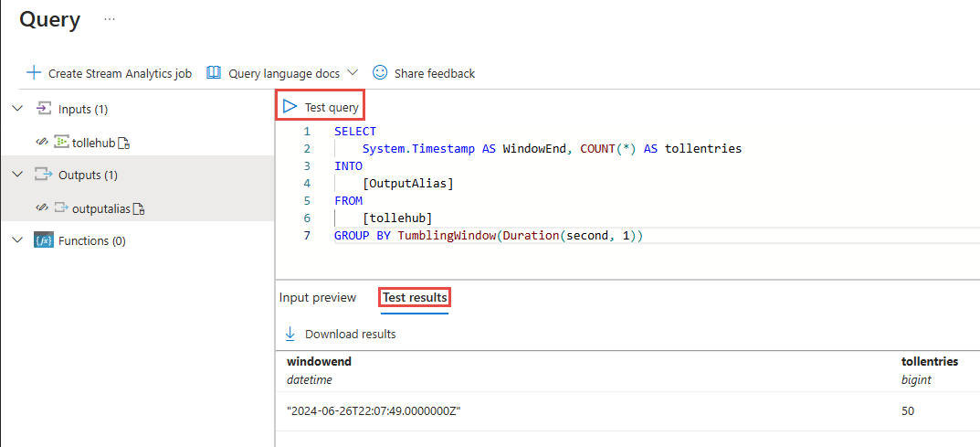Click the file lock icon beside outputalias

point(139,208)
